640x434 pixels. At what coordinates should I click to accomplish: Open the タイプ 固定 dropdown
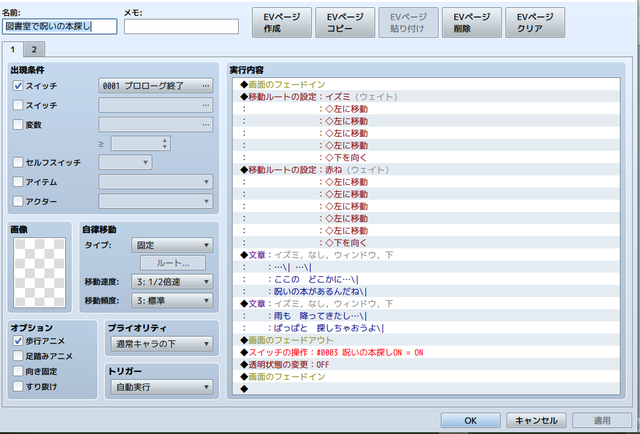pos(172,245)
